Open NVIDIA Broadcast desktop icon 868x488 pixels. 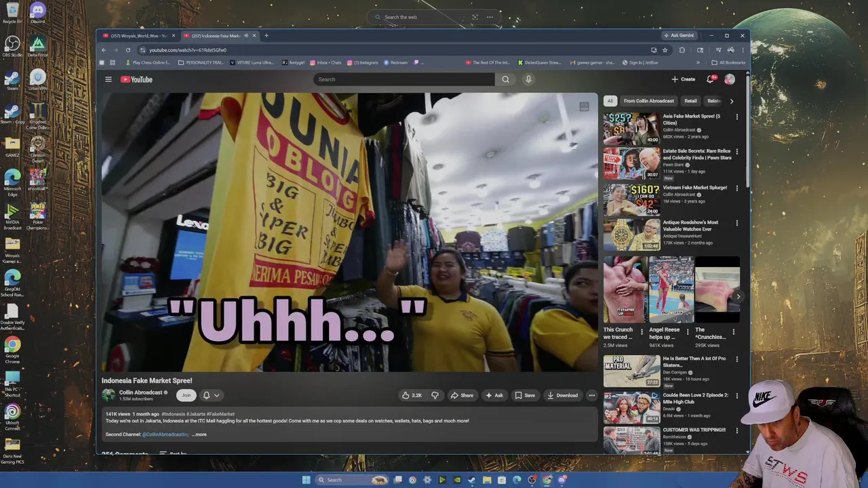coord(12,216)
